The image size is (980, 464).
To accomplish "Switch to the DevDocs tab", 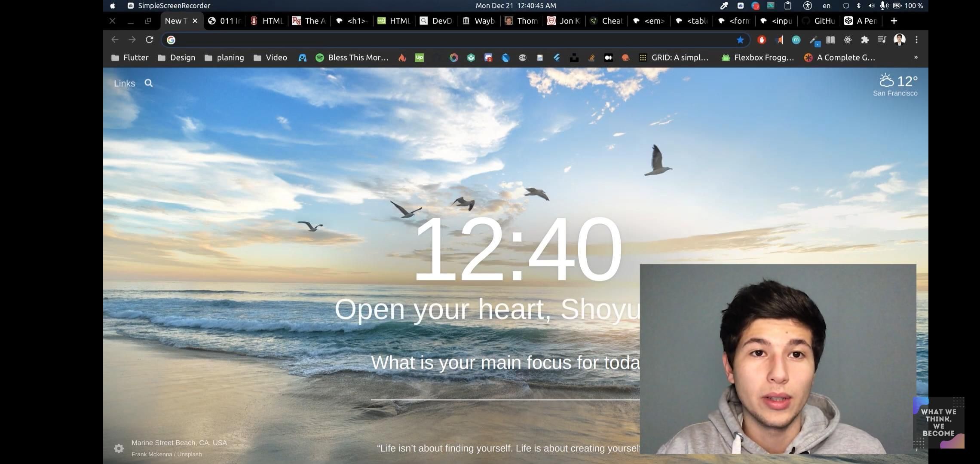I will [435, 21].
